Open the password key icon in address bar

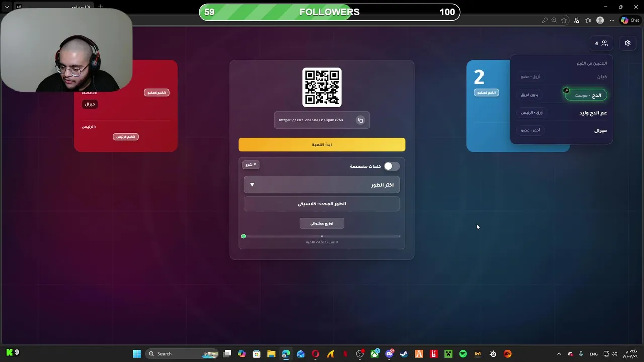click(544, 20)
